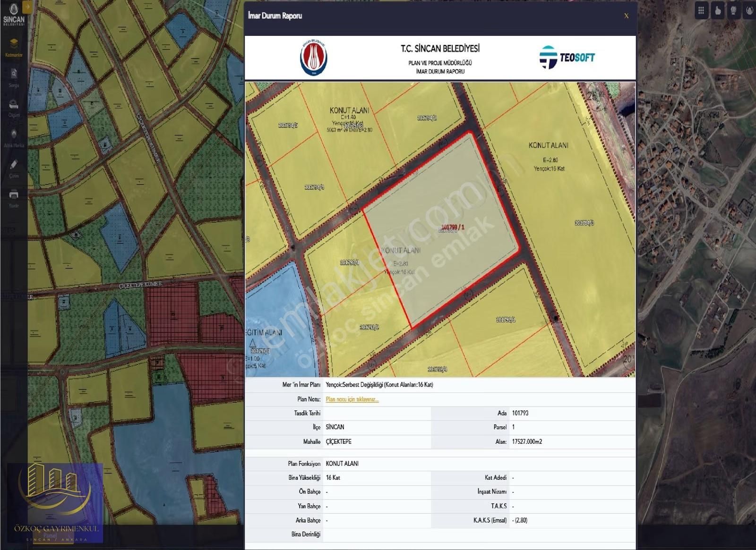The image size is (756, 550).
Task: Expand the sidebar with the yellow arrow
Action: (28, 7)
